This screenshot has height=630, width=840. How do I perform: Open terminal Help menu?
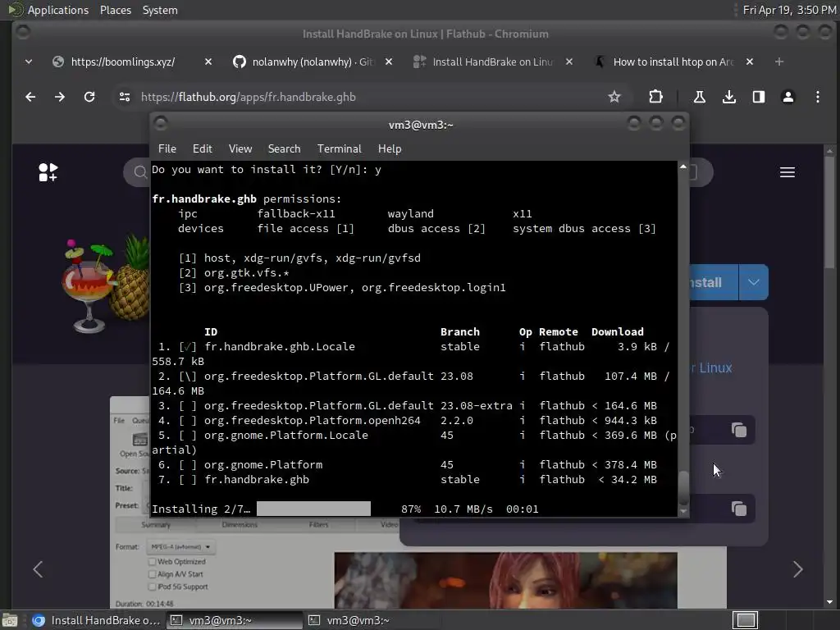390,149
